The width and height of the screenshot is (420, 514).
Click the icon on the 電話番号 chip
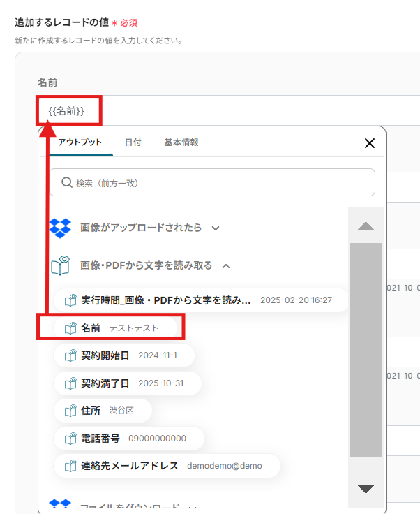click(70, 439)
